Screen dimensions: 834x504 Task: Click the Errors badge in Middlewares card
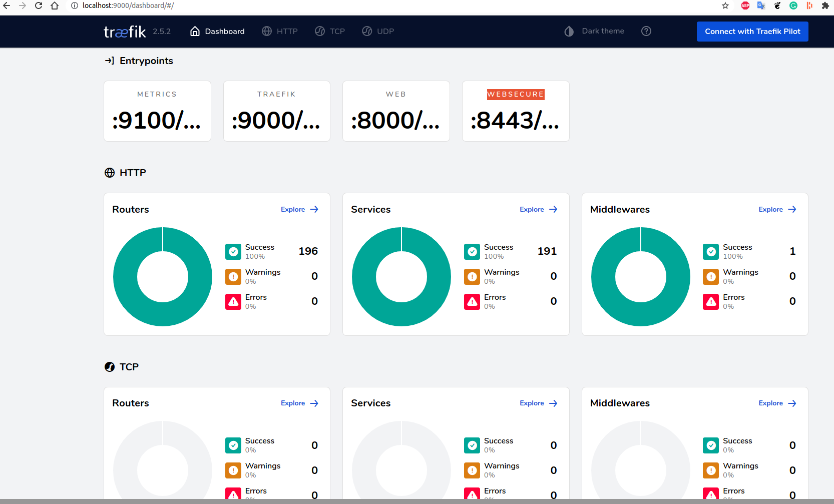(x=710, y=301)
